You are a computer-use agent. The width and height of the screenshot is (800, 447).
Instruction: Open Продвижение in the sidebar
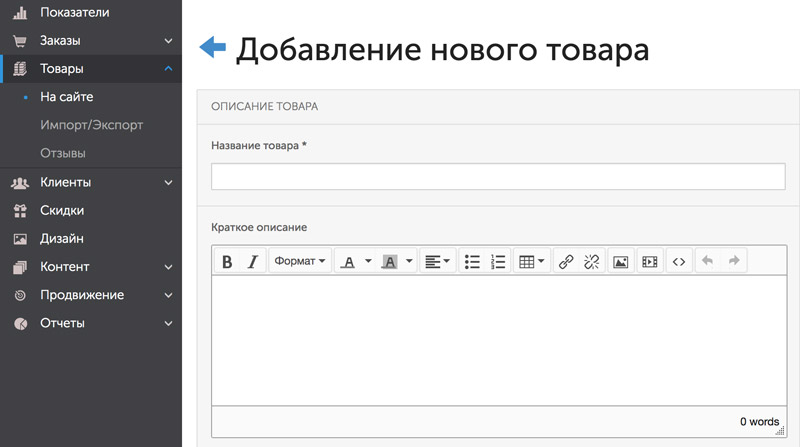(x=82, y=295)
